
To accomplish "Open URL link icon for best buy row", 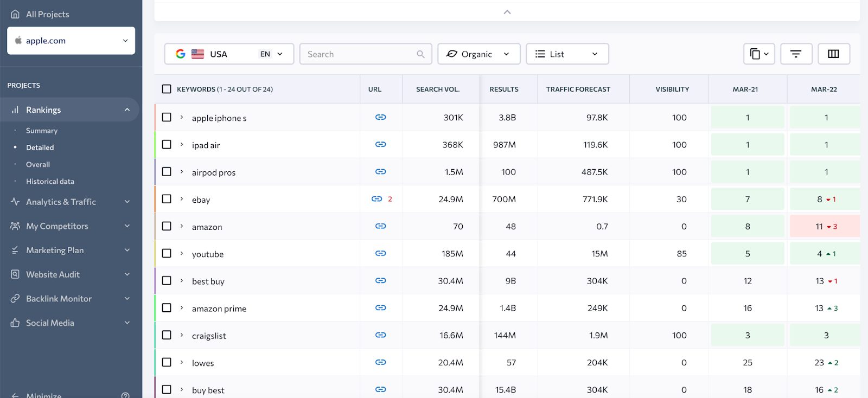I will tap(381, 281).
